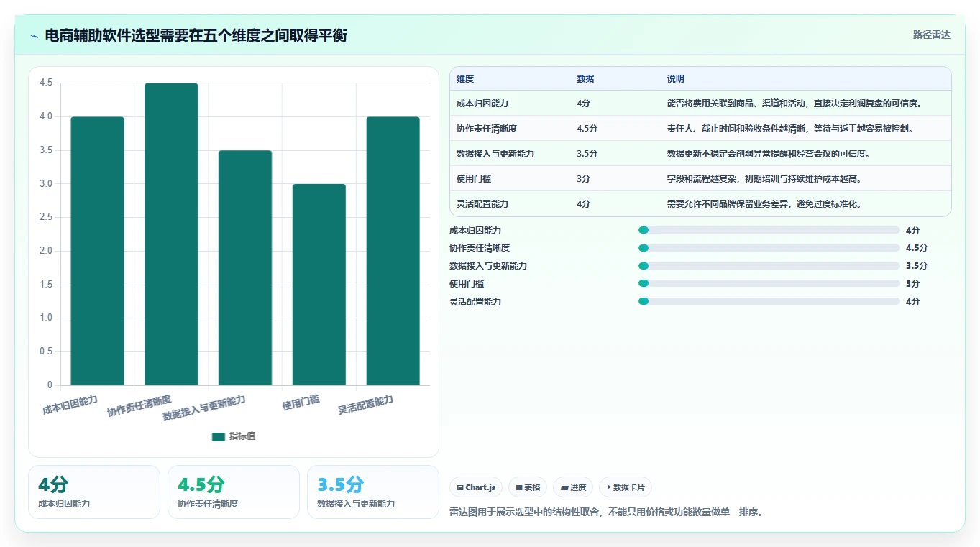
Task: Click the description starting 字段和流程越复杂
Action: (x=764, y=179)
